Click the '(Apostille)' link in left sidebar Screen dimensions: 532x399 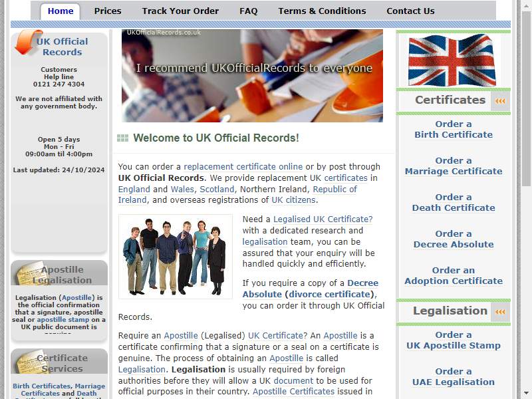[x=76, y=297]
